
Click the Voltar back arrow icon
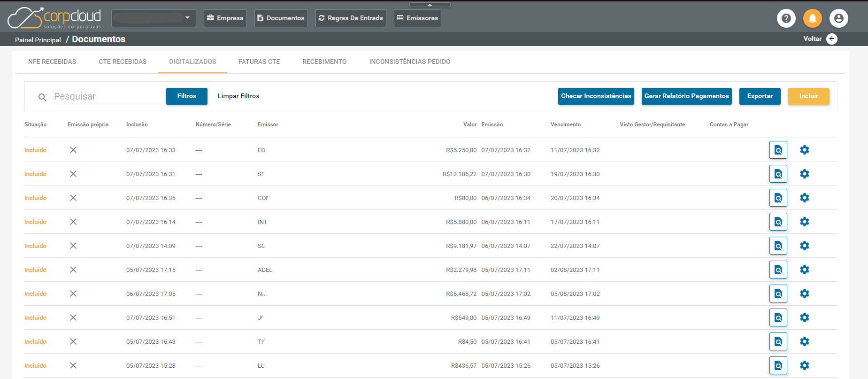click(832, 39)
